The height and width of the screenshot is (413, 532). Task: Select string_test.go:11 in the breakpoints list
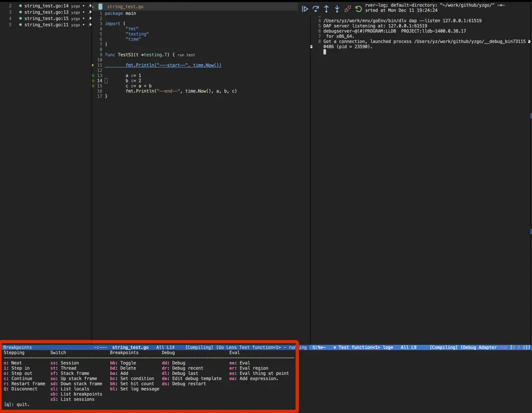pyautogui.click(x=46, y=25)
